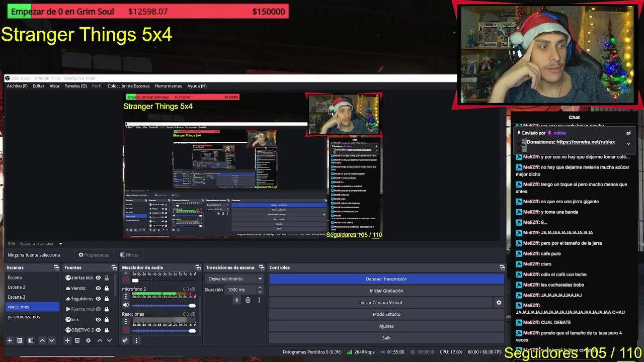644x362 pixels.
Task: Open Herramientas menu
Action: pyautogui.click(x=169, y=86)
